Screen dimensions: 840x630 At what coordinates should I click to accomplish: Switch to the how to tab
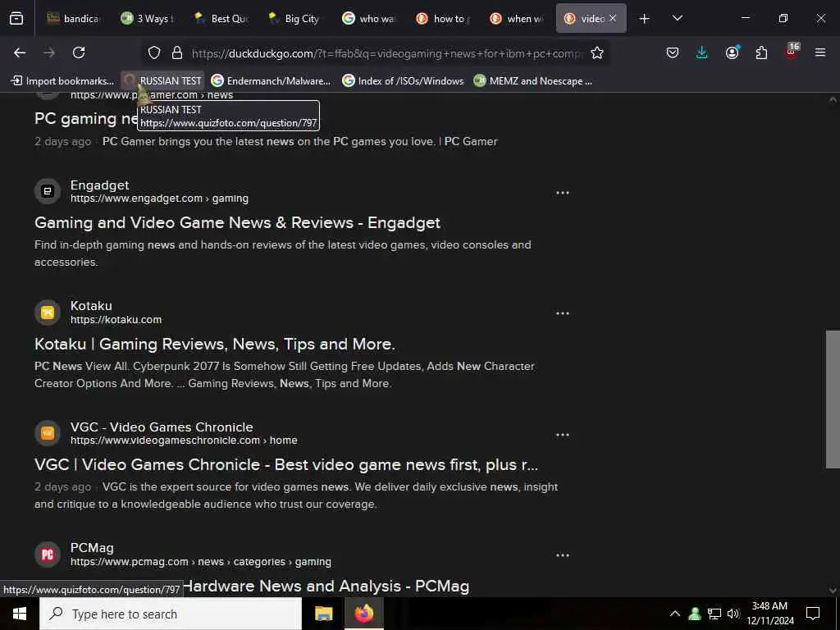pos(442,19)
